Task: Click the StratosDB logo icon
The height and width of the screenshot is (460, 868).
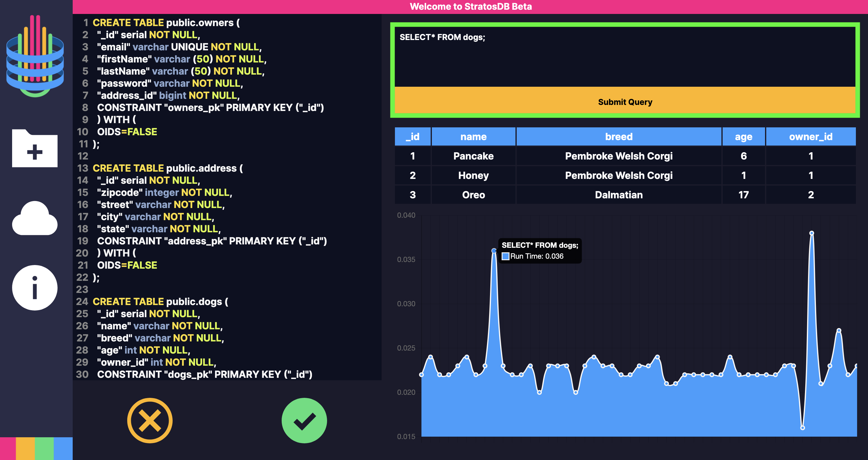Action: (35, 56)
